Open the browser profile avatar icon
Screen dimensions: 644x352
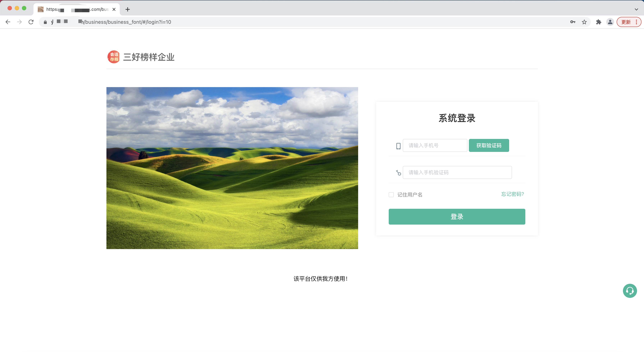click(610, 22)
